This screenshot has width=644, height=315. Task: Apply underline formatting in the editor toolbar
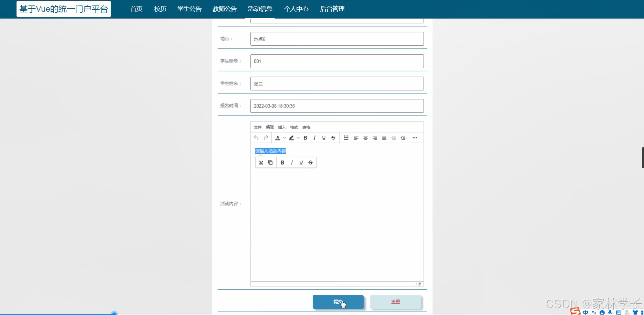[x=323, y=137]
